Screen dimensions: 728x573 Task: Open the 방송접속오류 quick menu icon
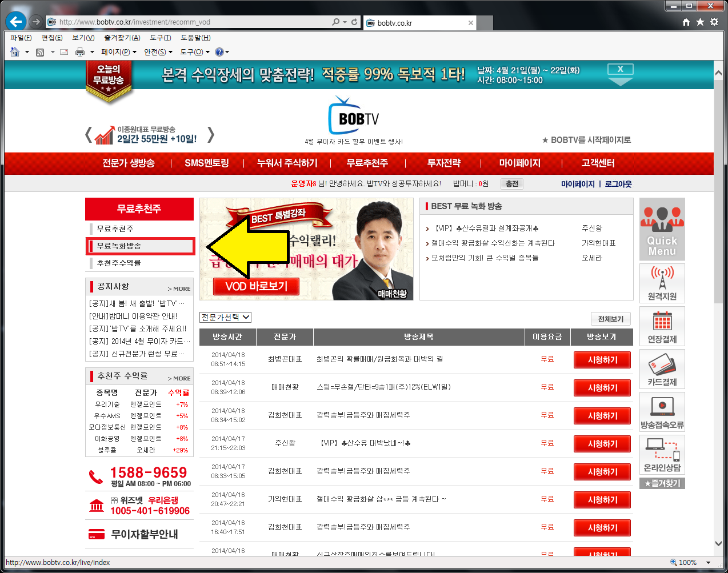click(x=662, y=411)
